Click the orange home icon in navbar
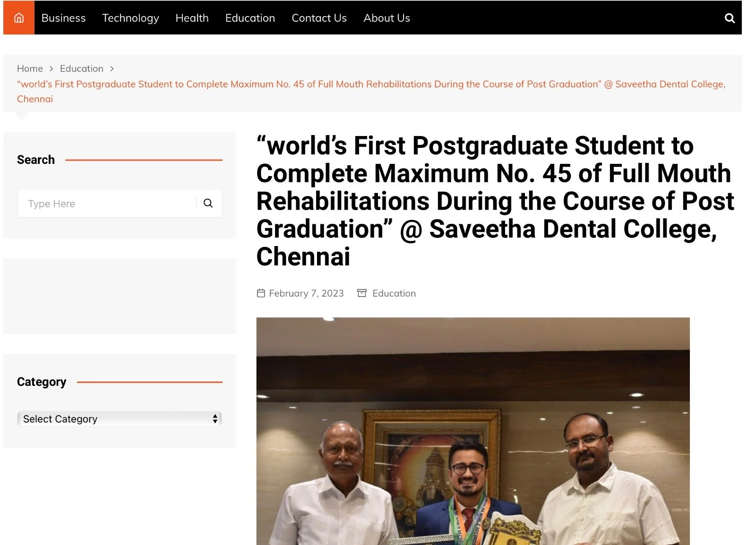The image size is (756, 545). (x=19, y=18)
